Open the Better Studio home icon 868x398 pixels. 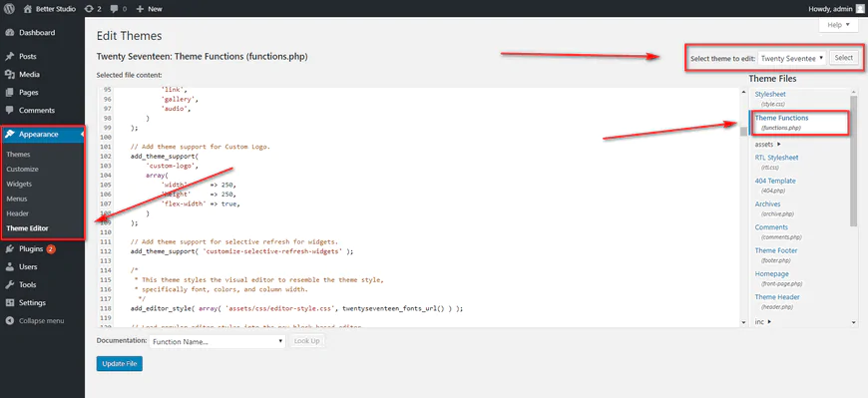pyautogui.click(x=28, y=9)
